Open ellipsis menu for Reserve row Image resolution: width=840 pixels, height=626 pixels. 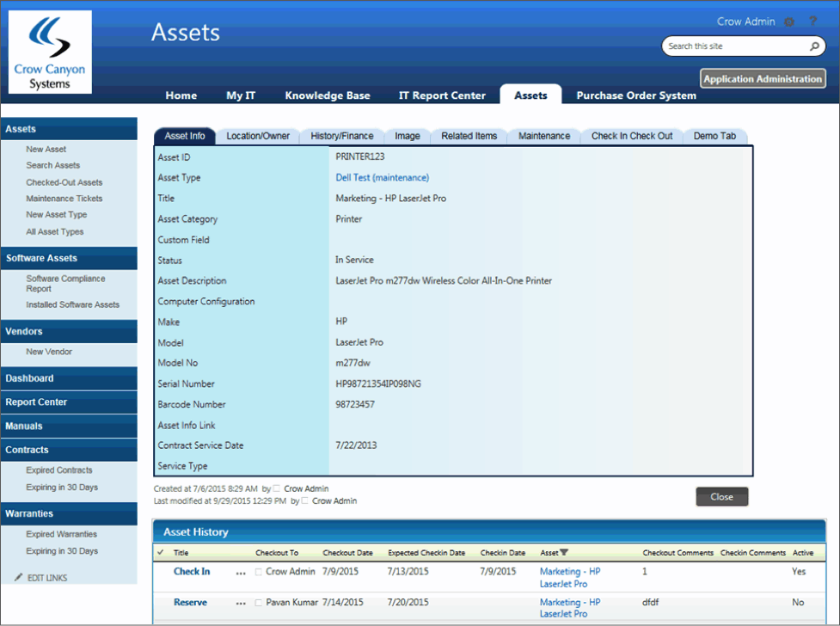coord(241,603)
